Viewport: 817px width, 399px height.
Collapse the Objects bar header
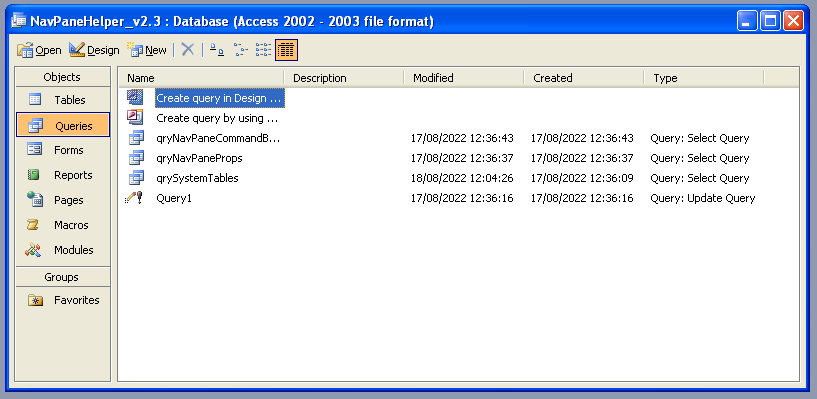pos(63,77)
